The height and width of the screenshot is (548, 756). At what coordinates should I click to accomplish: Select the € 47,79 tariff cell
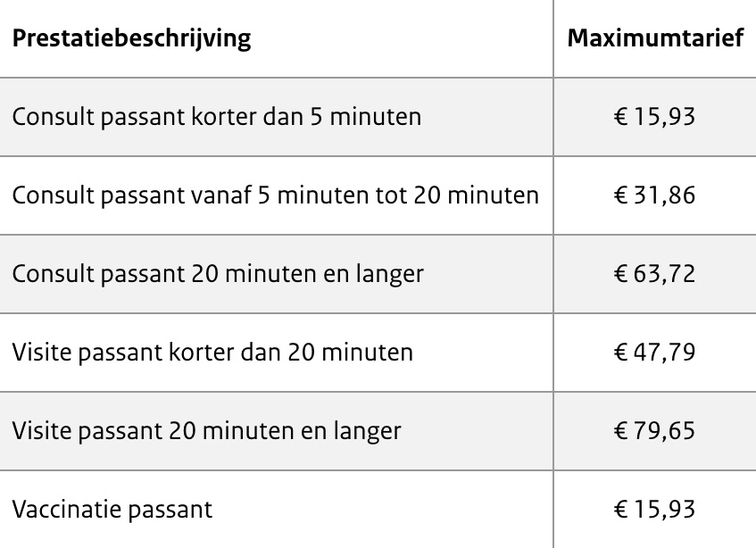(x=654, y=353)
